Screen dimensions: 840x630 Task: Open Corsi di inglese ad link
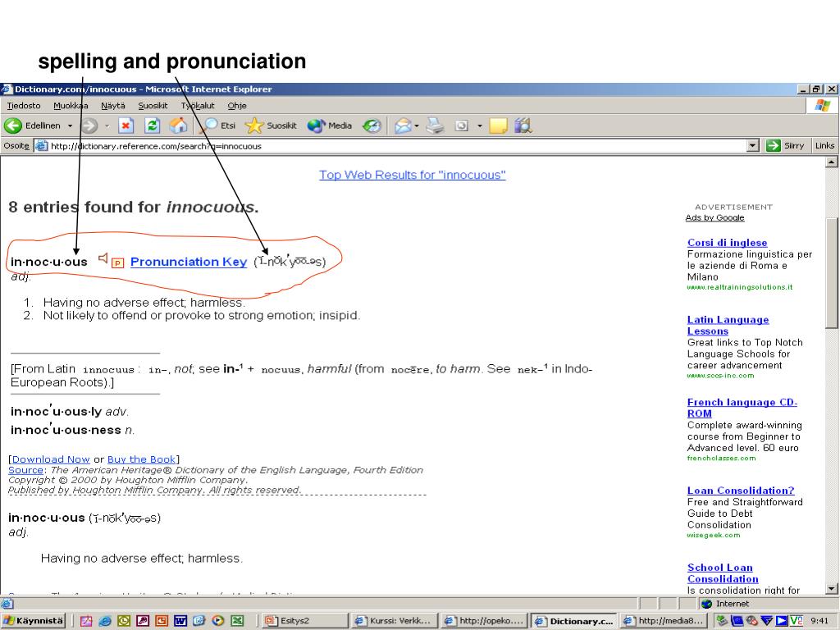pyautogui.click(x=727, y=243)
